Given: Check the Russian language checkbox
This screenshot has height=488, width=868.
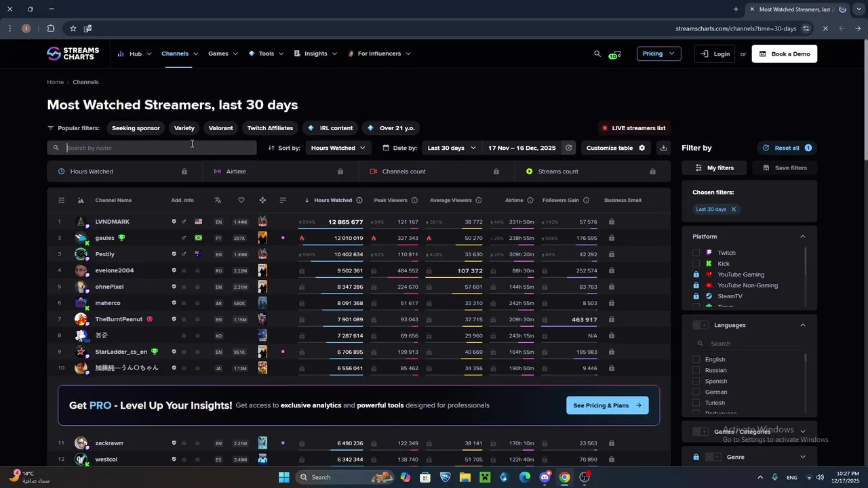Looking at the screenshot, I should click(696, 370).
